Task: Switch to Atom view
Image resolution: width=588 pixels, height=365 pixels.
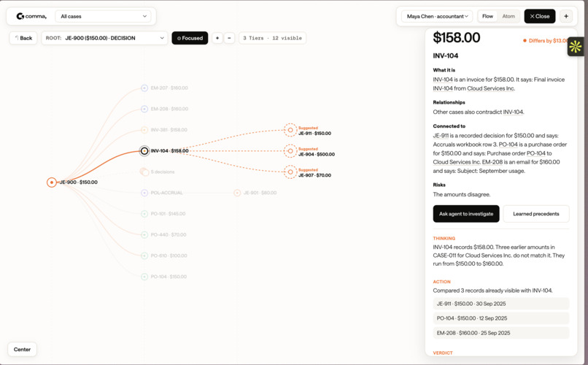Action: point(508,16)
